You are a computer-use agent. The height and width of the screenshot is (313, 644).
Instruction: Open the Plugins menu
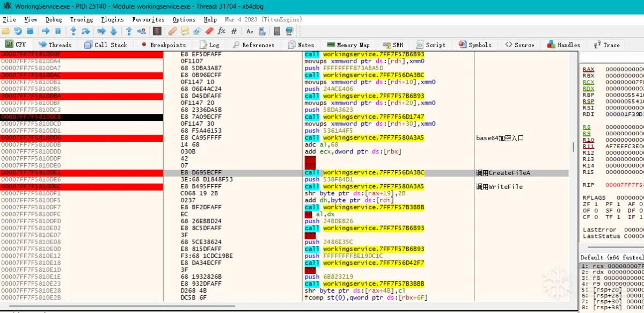coord(112,19)
